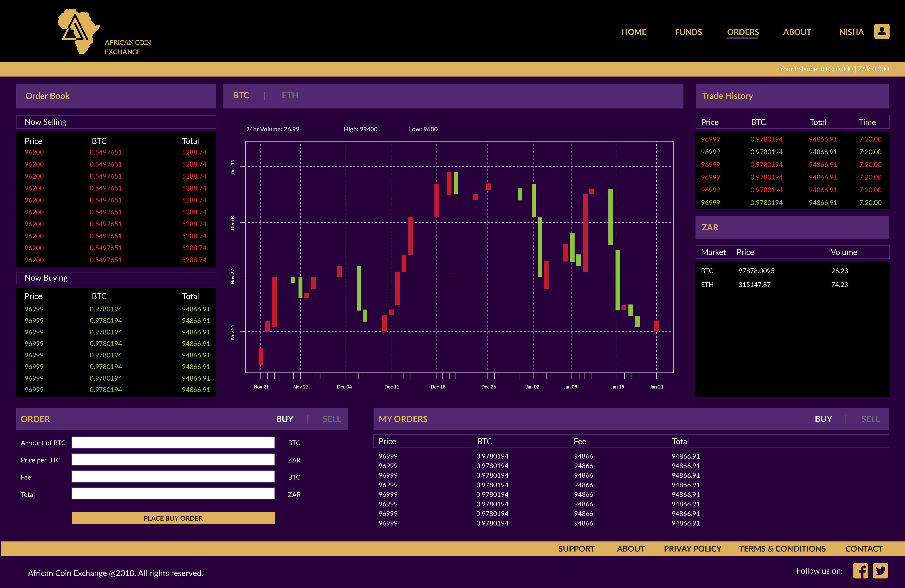
Task: Open the Twitter page icon
Action: click(x=880, y=571)
